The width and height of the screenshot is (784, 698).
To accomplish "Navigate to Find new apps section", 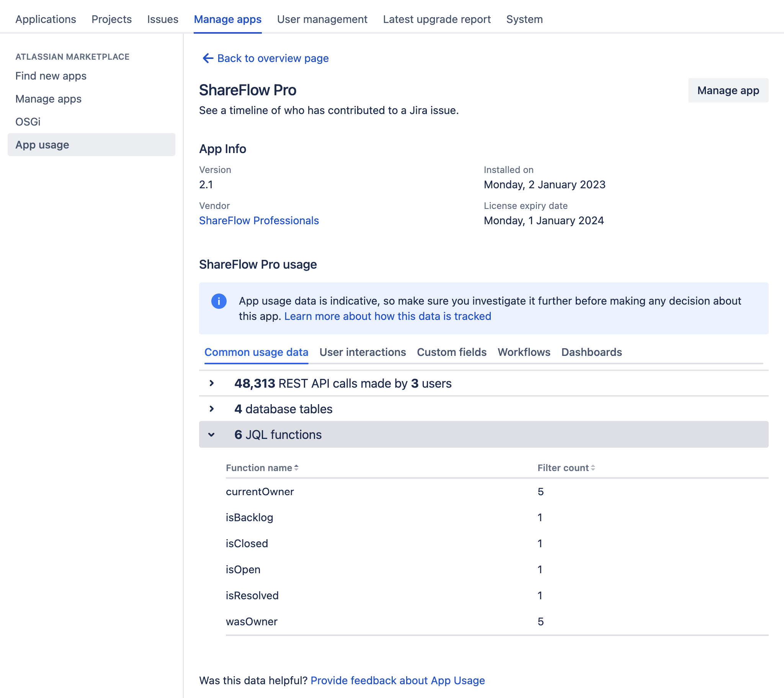I will coord(51,75).
